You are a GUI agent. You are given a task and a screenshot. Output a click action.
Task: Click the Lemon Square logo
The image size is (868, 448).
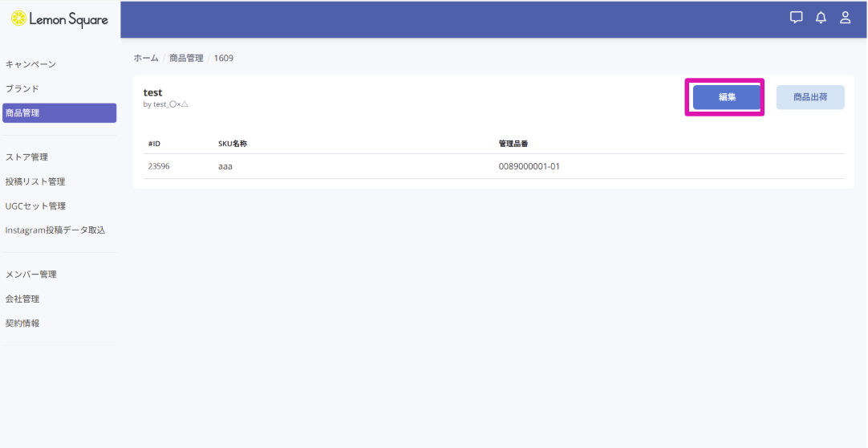[59, 18]
